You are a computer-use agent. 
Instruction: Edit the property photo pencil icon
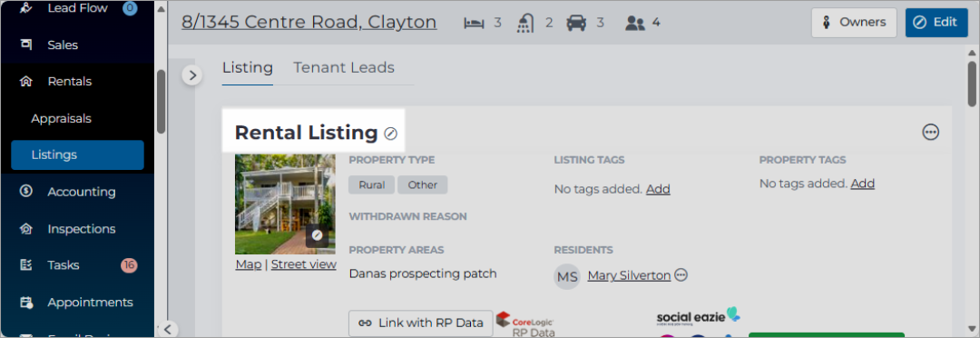(317, 235)
